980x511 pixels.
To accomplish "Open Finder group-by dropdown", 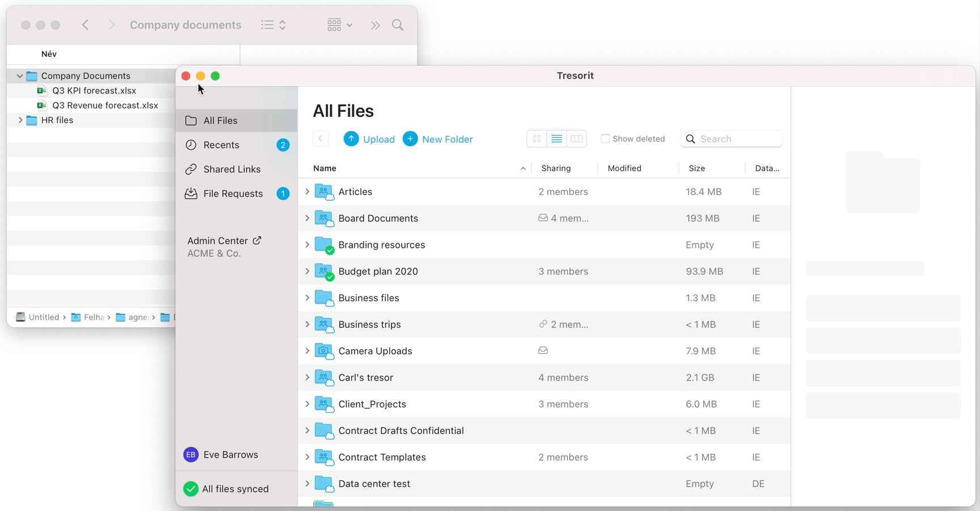I will [x=340, y=25].
